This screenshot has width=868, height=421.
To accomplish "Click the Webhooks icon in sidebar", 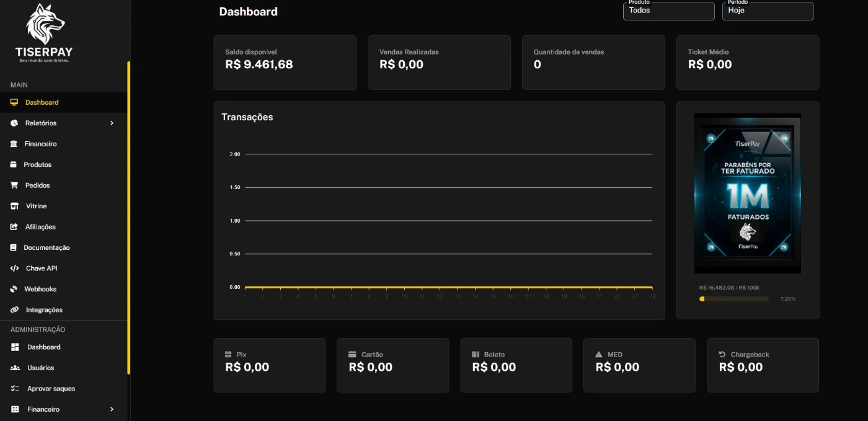I will pyautogui.click(x=14, y=289).
